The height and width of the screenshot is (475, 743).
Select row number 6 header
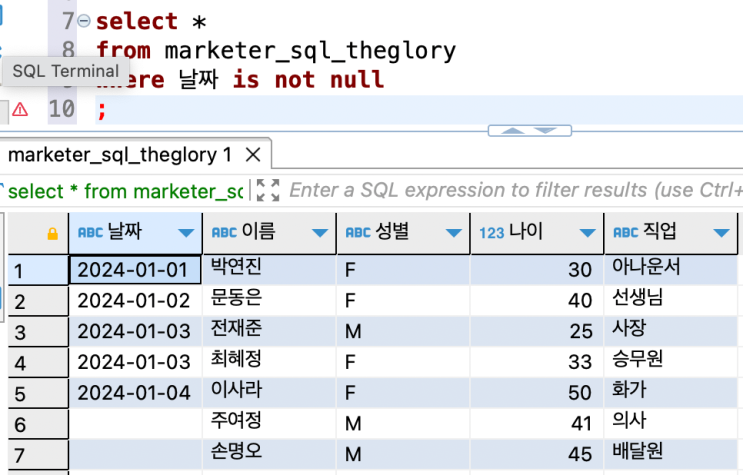tap(38, 424)
